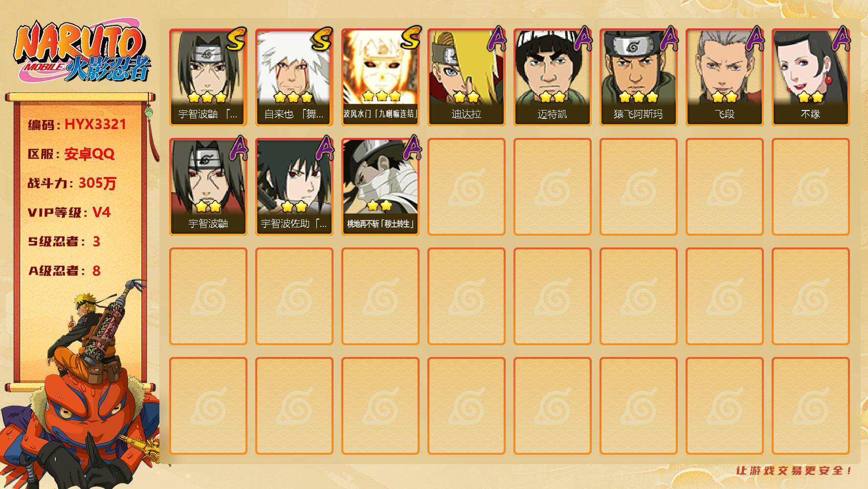The image size is (868, 489).
Task: Select the 桃地再不斩「秽土转生」card
Action: (380, 187)
